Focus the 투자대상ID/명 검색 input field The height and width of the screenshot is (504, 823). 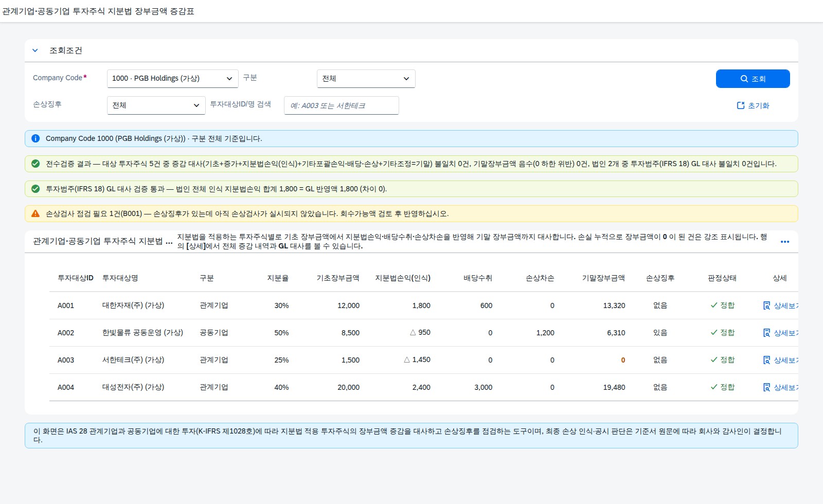pyautogui.click(x=342, y=105)
